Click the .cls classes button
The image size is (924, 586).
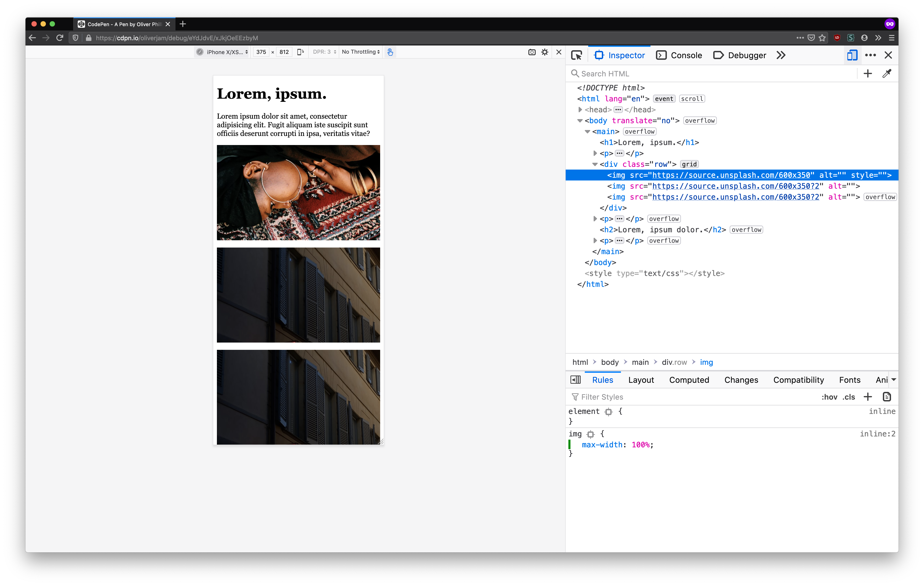849,397
